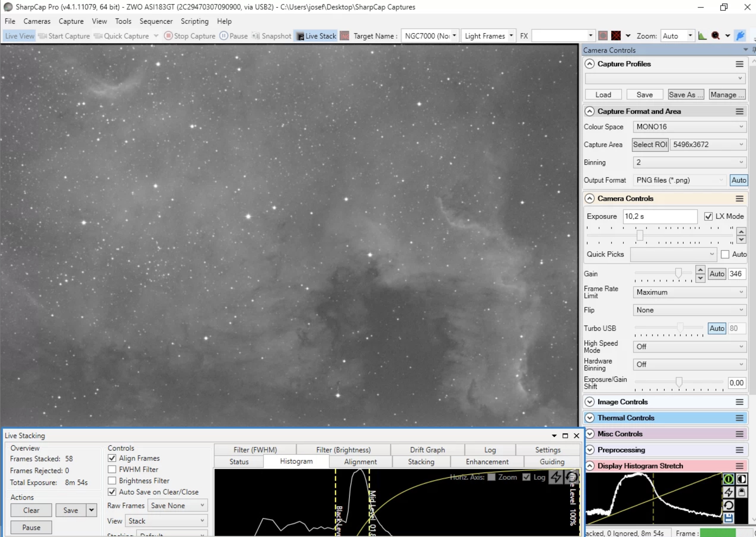Click the Clear button in Live Stacking
This screenshot has height=537, width=756.
coord(31,510)
